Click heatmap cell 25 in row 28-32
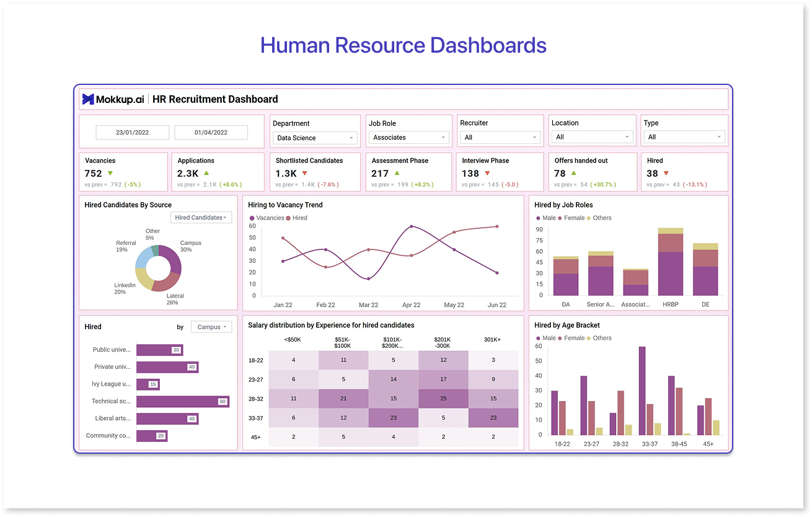 coord(443,399)
